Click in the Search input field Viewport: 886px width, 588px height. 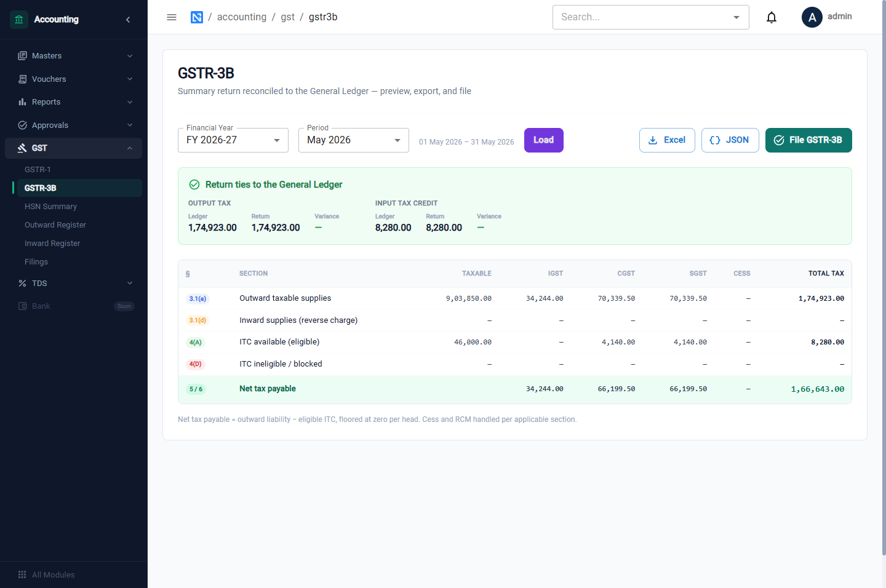pos(643,17)
